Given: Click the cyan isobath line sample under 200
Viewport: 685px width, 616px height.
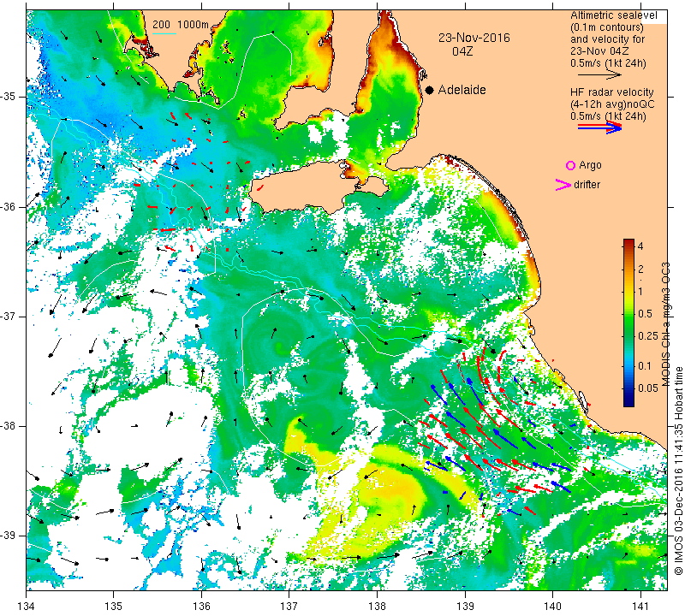Looking at the screenshot, I should (164, 33).
